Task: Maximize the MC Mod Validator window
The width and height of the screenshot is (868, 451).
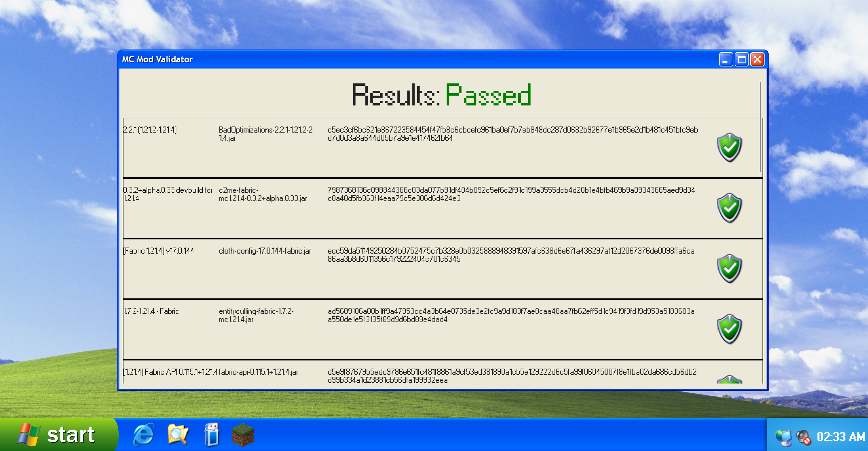Action: [741, 60]
